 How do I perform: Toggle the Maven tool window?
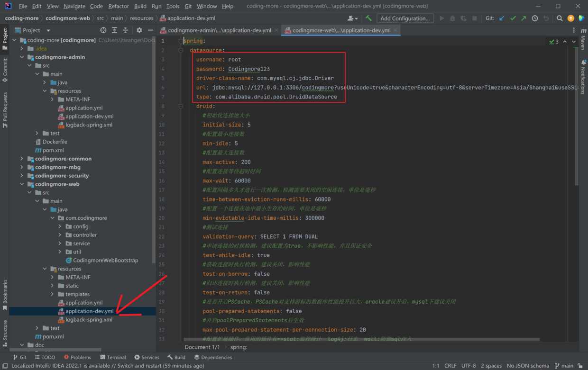tap(583, 40)
